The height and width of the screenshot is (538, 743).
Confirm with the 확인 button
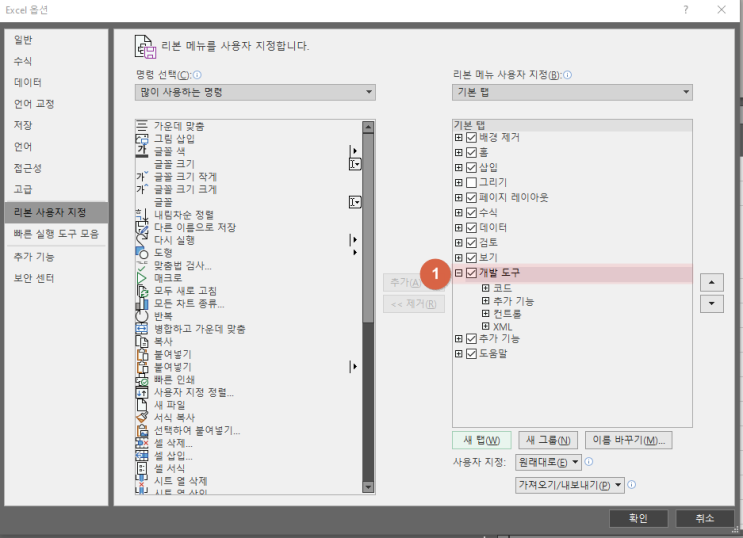(638, 518)
